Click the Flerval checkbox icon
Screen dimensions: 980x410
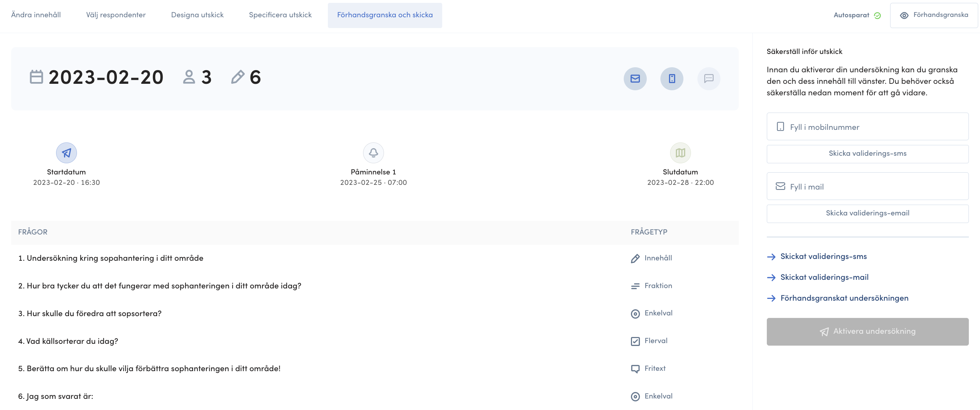coord(635,341)
